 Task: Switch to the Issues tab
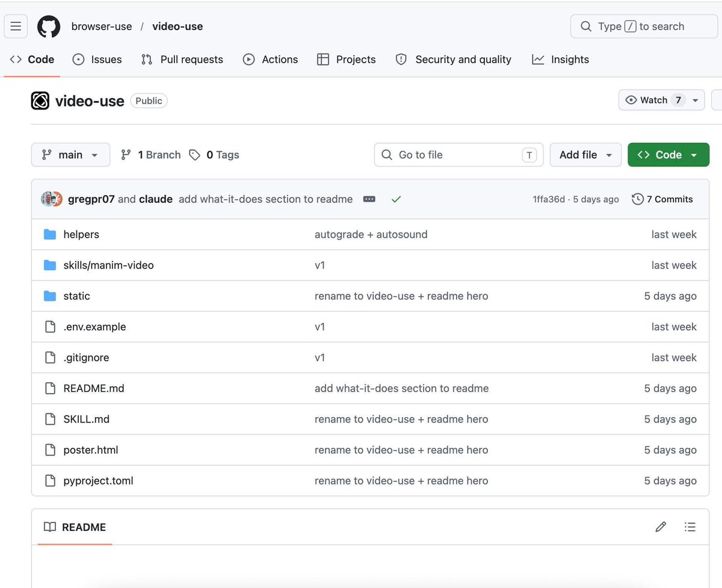pos(97,60)
